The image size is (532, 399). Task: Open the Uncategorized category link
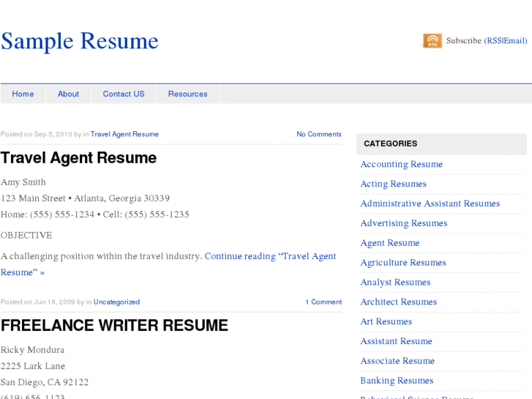(116, 302)
